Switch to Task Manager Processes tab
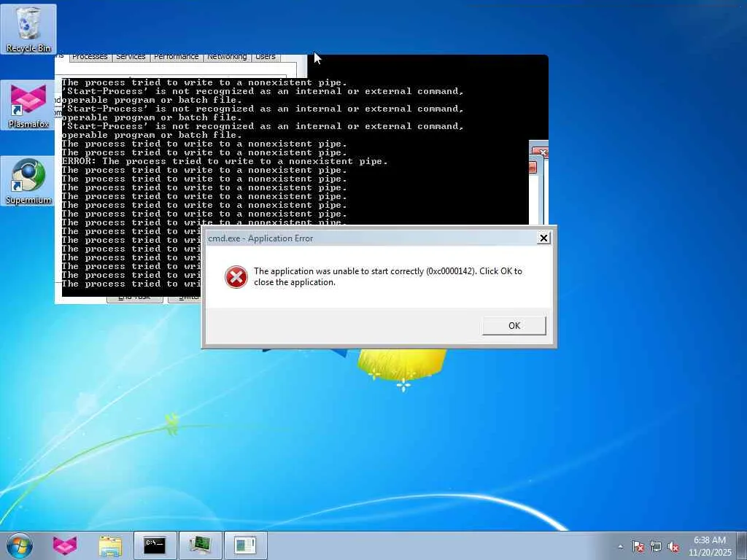The image size is (747, 560). pyautogui.click(x=90, y=57)
